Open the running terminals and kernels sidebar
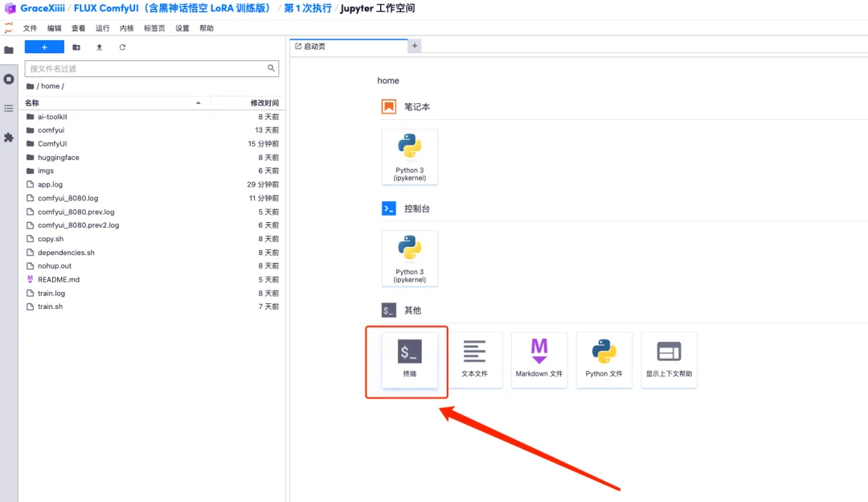 point(9,79)
